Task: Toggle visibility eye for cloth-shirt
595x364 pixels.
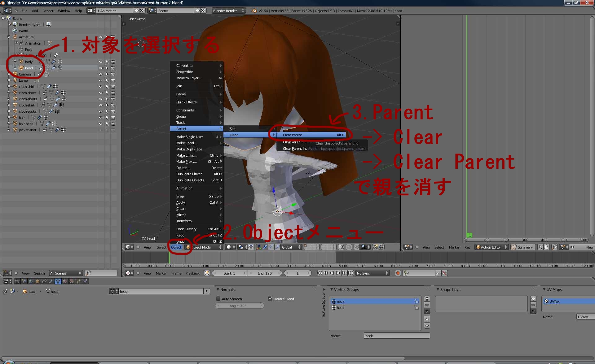Action: pyautogui.click(x=100, y=87)
